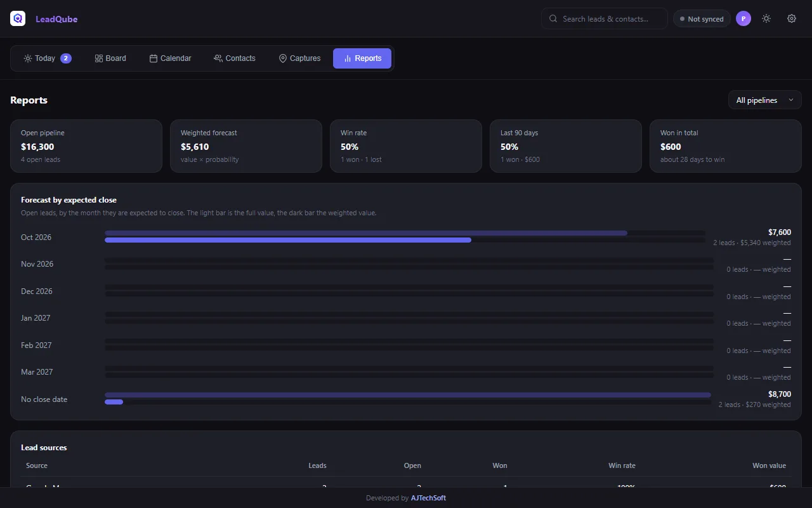The width and height of the screenshot is (812, 508).
Task: Click the Oct 2026 forecast bar
Action: [x=405, y=237]
